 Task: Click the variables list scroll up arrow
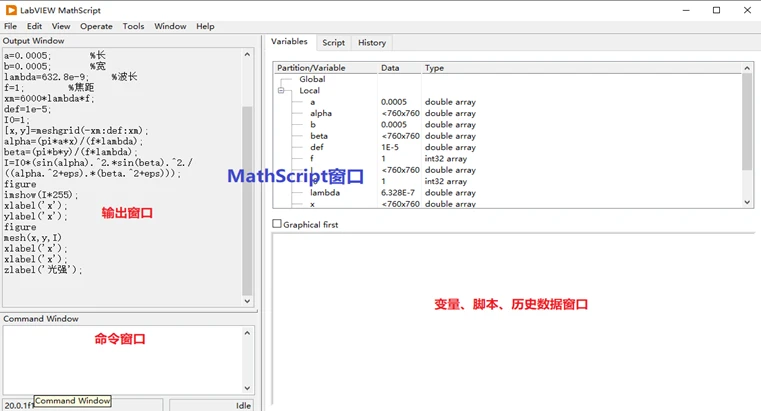point(747,68)
